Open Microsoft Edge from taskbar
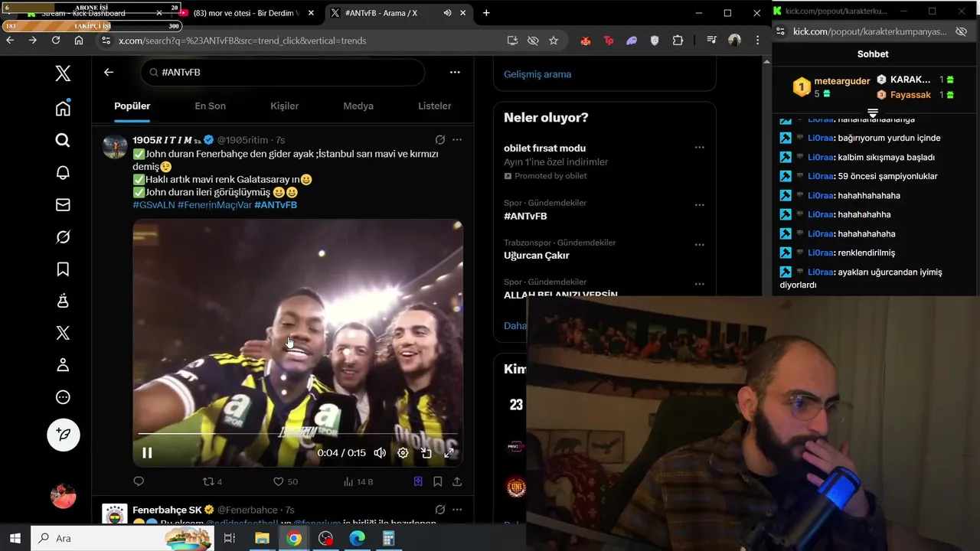This screenshot has width=980, height=551. click(x=358, y=539)
